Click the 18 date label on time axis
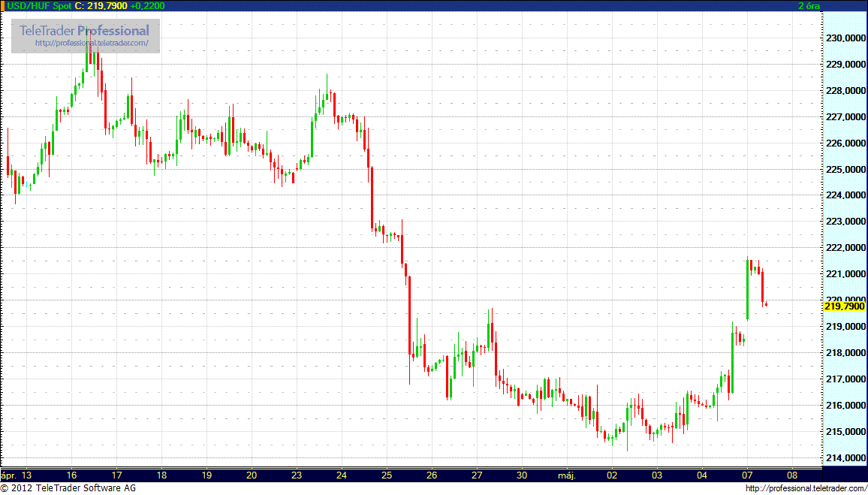868x495 pixels. (x=161, y=475)
